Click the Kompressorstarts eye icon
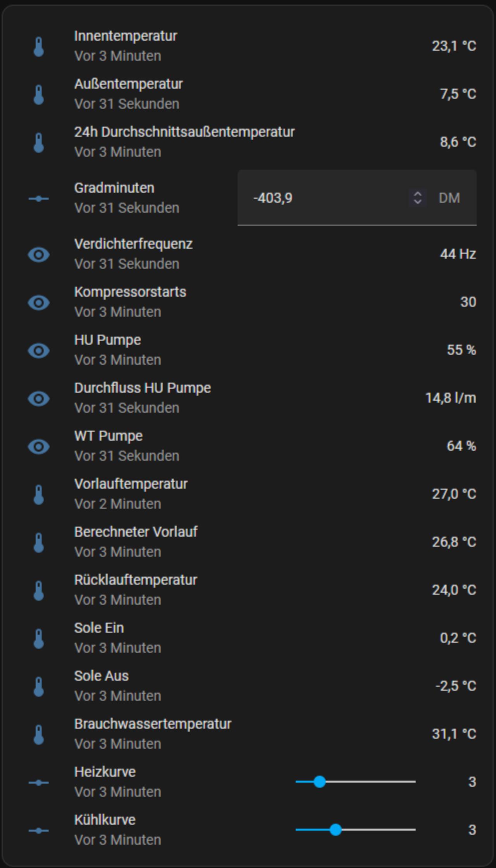The image size is (496, 868). pyautogui.click(x=39, y=303)
